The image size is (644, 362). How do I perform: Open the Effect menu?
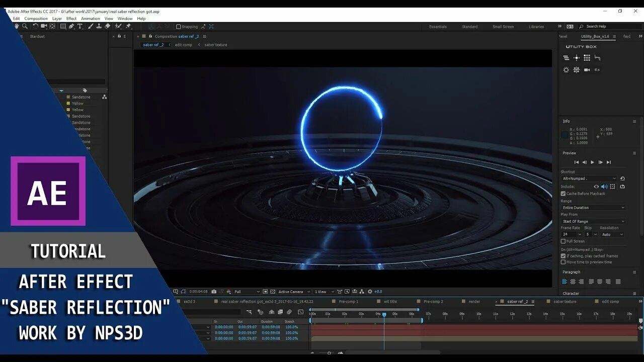click(x=71, y=19)
